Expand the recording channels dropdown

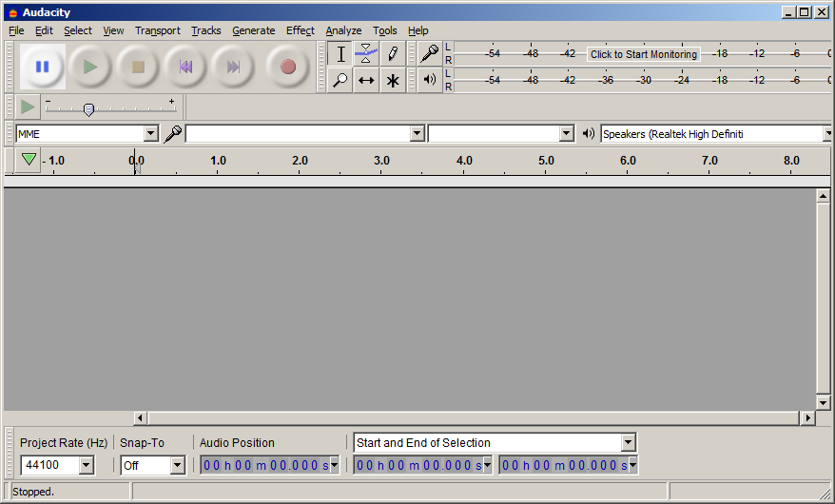click(567, 133)
